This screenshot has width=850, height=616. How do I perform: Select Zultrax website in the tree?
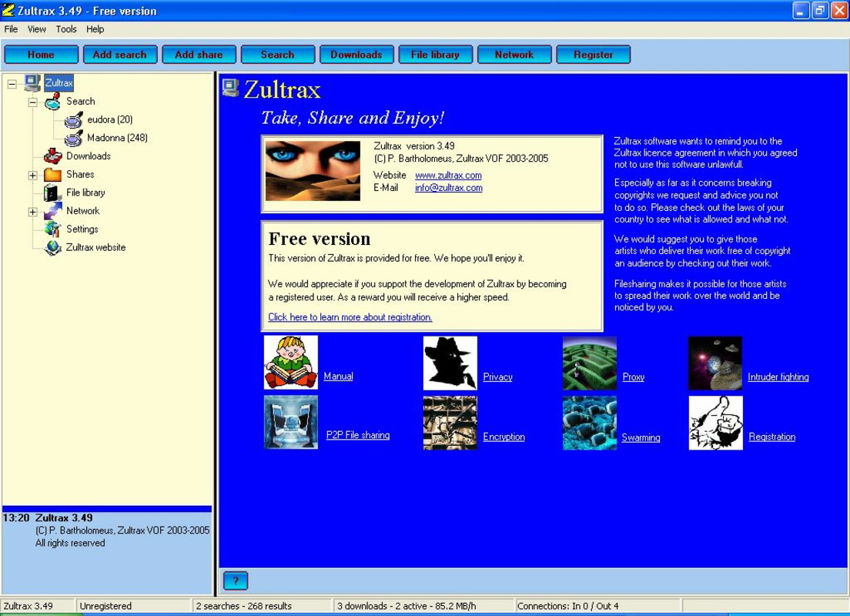(95, 247)
